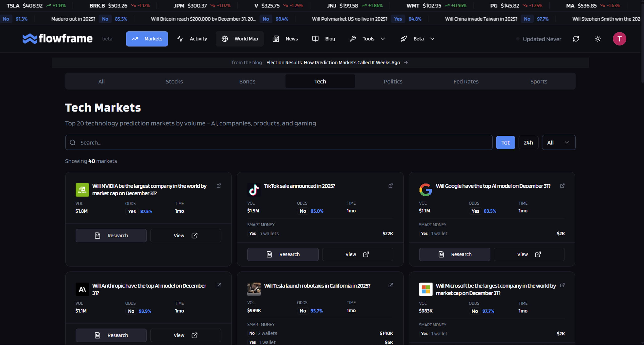644x345 pixels.
Task: Click the 87.5% odds on NVIDIA card
Action: click(146, 211)
